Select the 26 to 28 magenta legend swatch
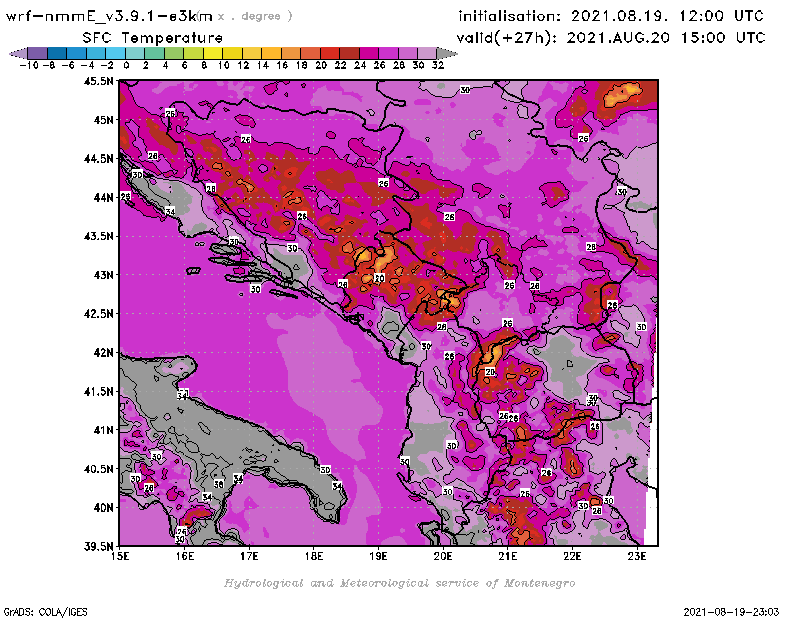This screenshot has width=800, height=618. 388,53
